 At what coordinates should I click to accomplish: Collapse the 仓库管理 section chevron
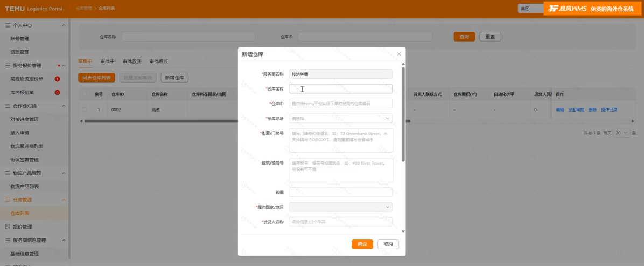tap(64, 200)
